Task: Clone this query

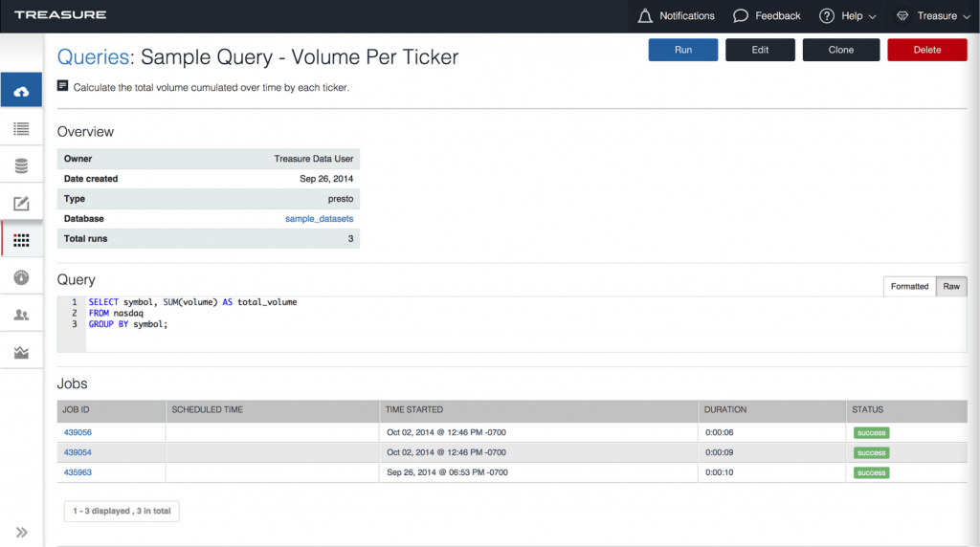Action: click(x=840, y=50)
